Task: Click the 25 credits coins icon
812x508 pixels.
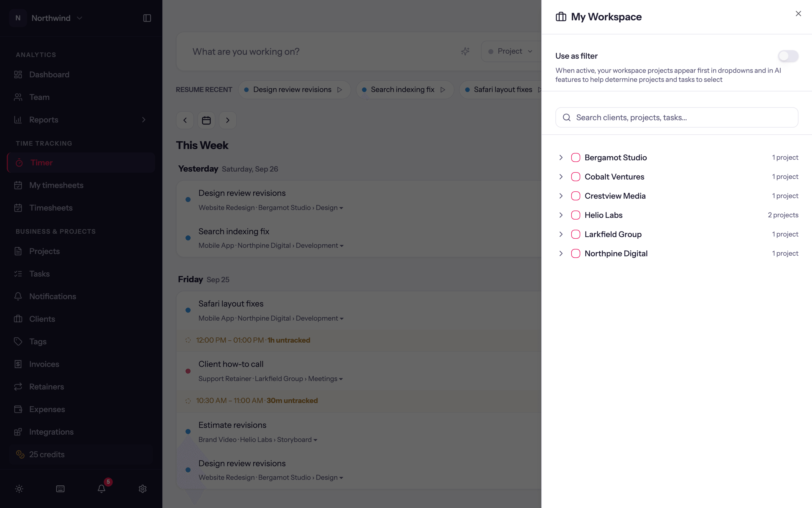Action: [x=21, y=454]
